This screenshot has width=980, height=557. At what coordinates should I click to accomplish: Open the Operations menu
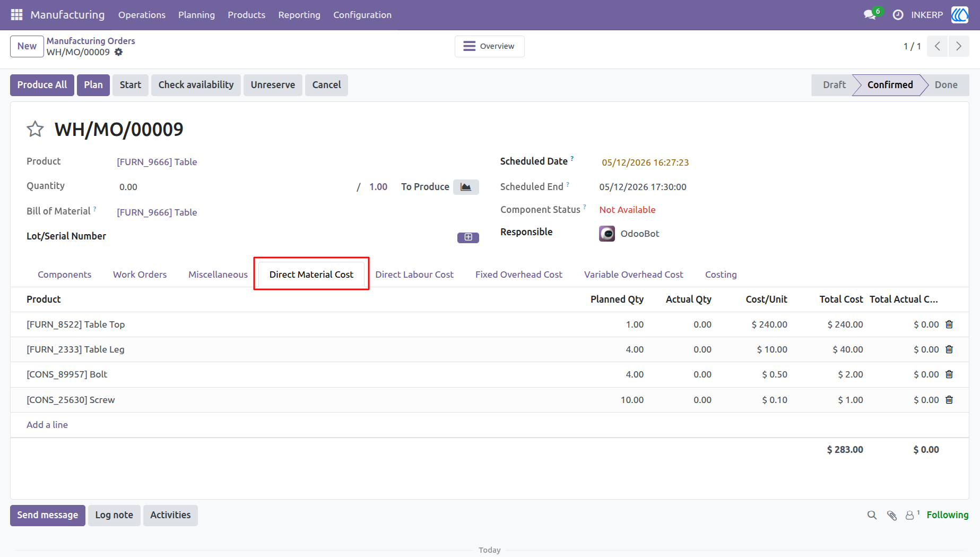(142, 15)
